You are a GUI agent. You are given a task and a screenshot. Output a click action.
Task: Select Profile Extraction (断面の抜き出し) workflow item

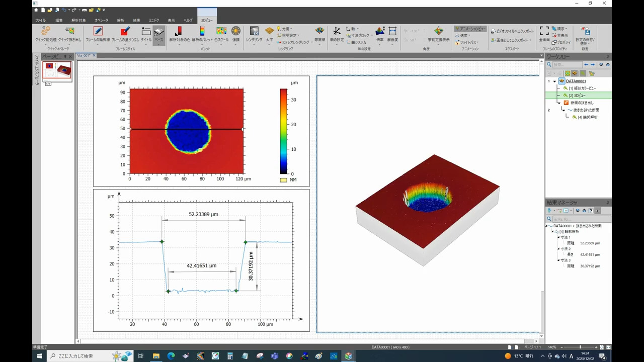[x=578, y=103]
